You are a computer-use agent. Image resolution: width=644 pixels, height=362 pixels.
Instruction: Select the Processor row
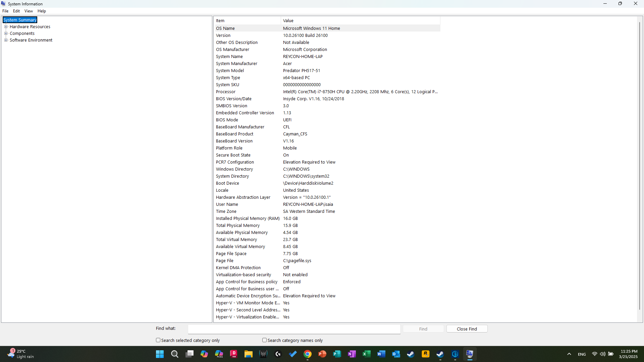327,92
